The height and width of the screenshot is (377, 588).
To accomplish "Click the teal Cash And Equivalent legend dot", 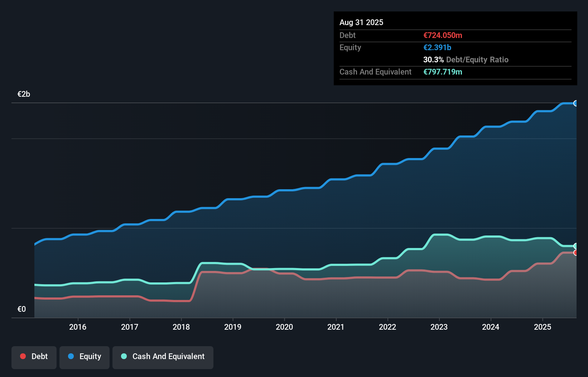I will (123, 356).
